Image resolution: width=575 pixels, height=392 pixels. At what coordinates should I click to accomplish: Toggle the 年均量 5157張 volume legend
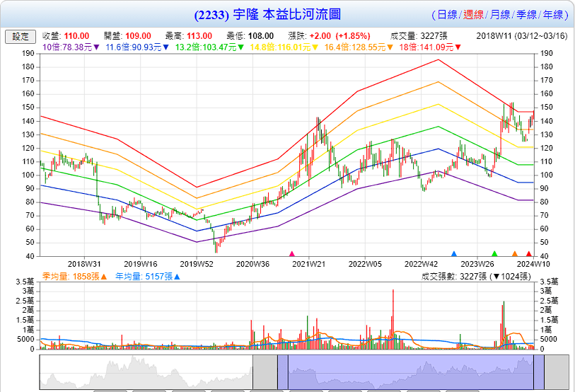click(x=148, y=277)
